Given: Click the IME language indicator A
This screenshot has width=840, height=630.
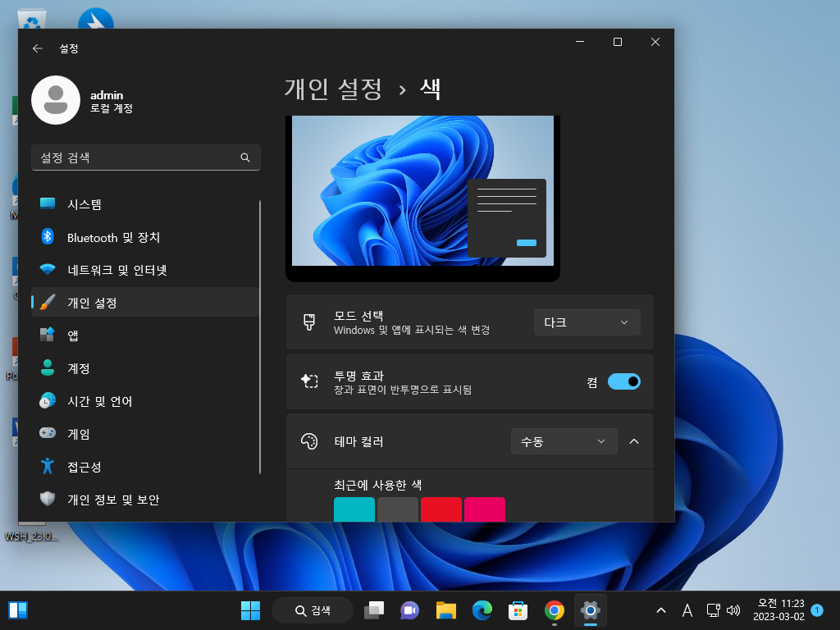Looking at the screenshot, I should [x=687, y=610].
